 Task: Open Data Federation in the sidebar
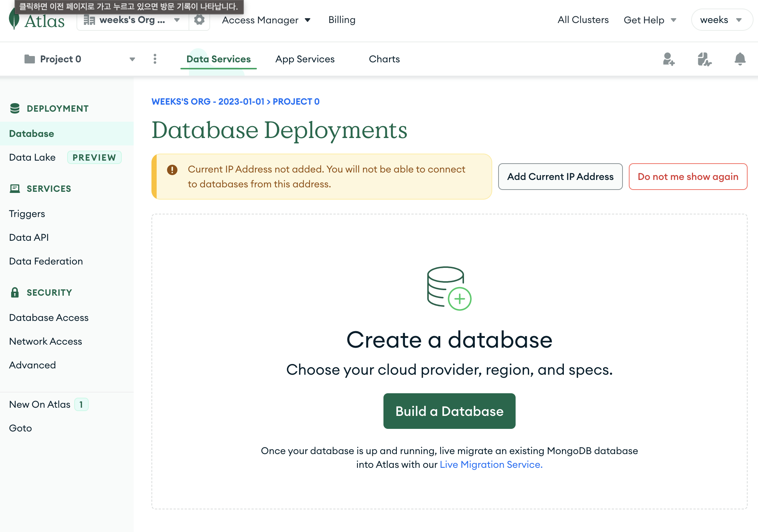(46, 261)
